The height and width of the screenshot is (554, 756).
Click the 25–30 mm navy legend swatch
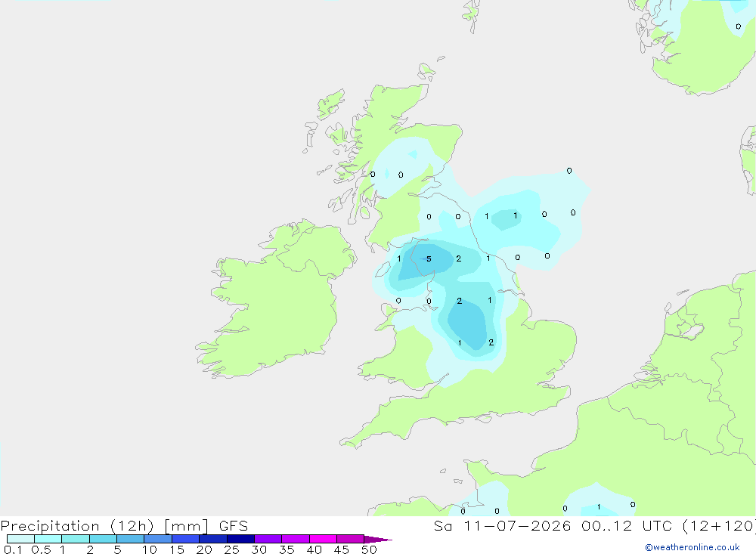pyautogui.click(x=240, y=539)
